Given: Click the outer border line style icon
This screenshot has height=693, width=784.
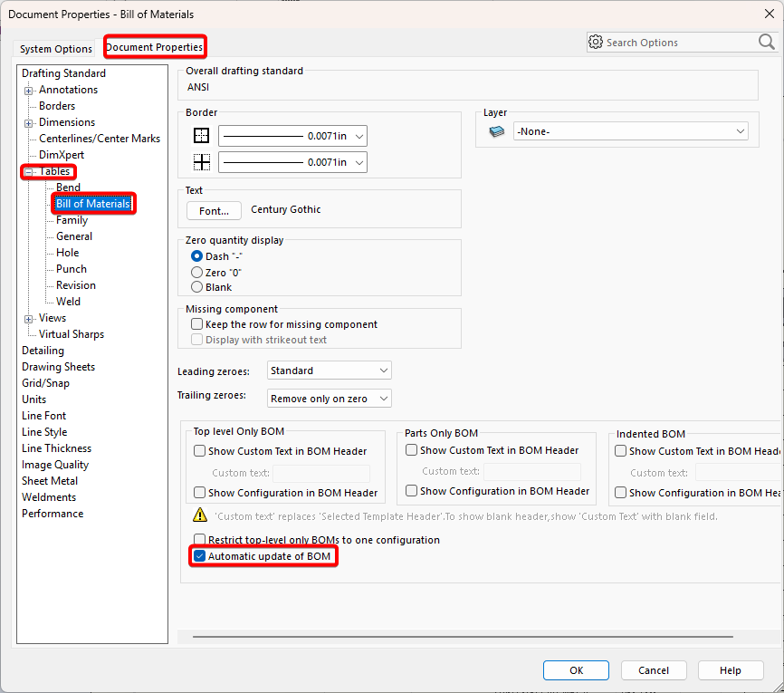Looking at the screenshot, I should click(x=202, y=136).
